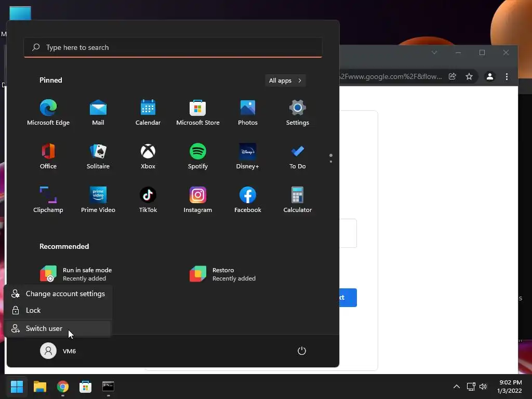
Task: Open the terminal window on the taskbar
Action: click(x=108, y=387)
